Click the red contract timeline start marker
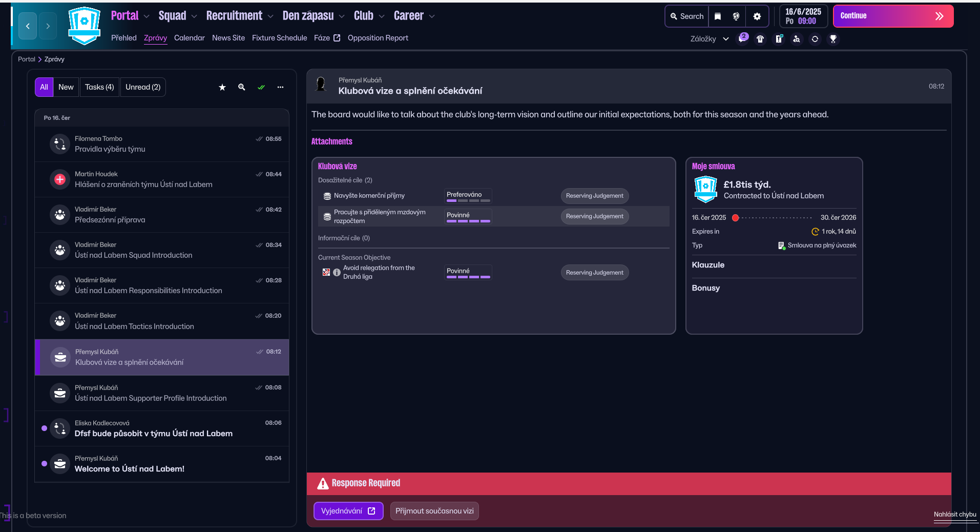Image resolution: width=980 pixels, height=532 pixels. tap(736, 218)
